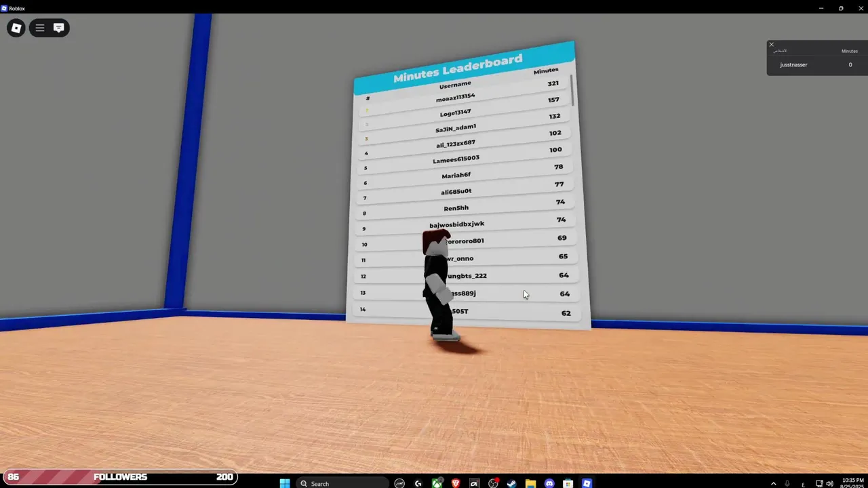Image resolution: width=868 pixels, height=488 pixels.
Task: Open network settings tray icon
Action: tap(819, 483)
